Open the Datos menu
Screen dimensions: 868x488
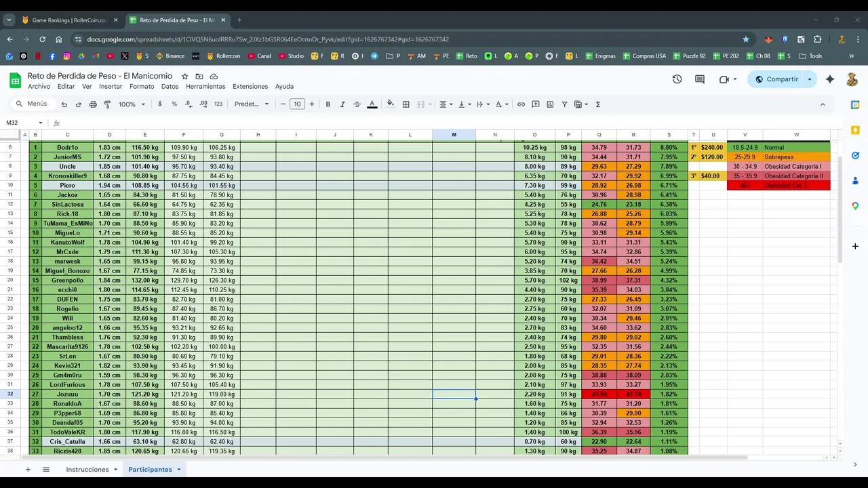tap(170, 87)
